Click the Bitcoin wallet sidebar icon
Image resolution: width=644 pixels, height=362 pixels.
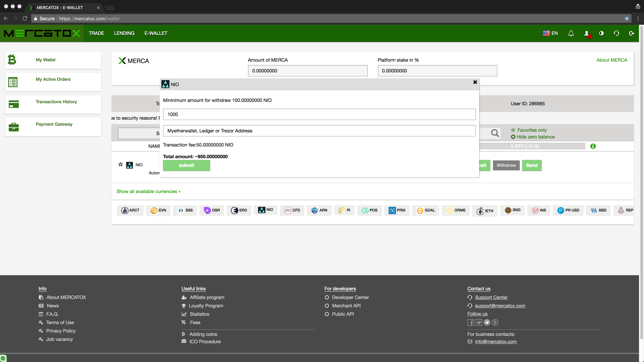tap(12, 60)
